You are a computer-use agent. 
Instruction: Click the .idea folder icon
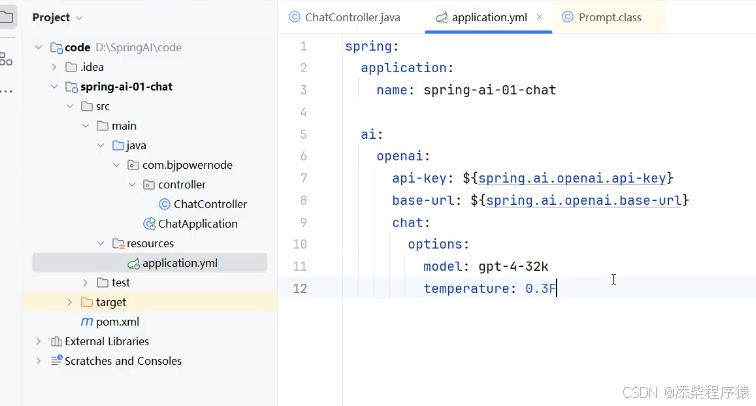click(x=71, y=67)
